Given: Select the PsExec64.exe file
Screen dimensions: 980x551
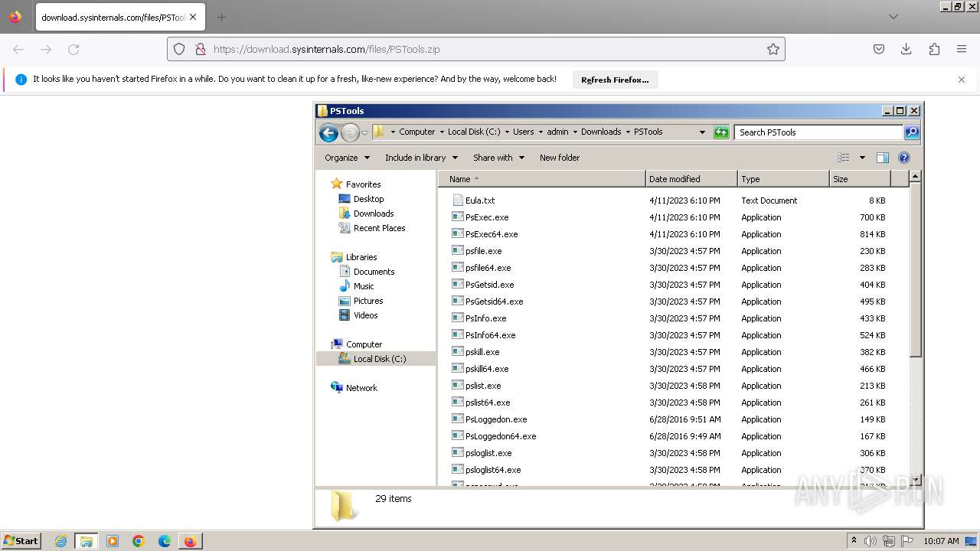Looking at the screenshot, I should pyautogui.click(x=492, y=234).
